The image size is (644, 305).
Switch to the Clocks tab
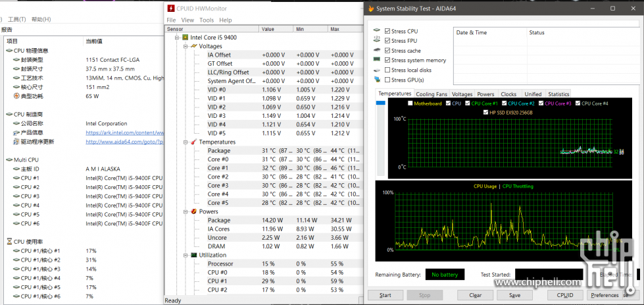(508, 94)
